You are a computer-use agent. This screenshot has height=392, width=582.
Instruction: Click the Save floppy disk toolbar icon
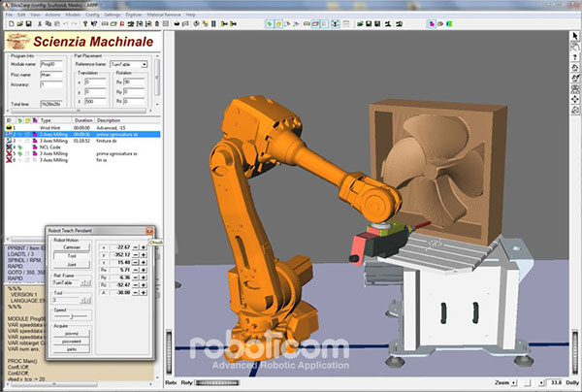[x=28, y=24]
